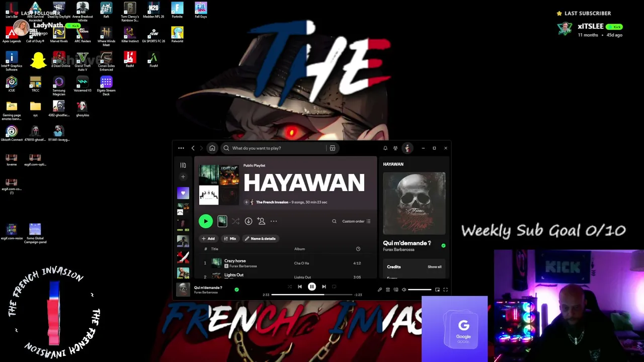Open the Furax Barbarossa artist link in the Now Playing panel

(x=398, y=250)
